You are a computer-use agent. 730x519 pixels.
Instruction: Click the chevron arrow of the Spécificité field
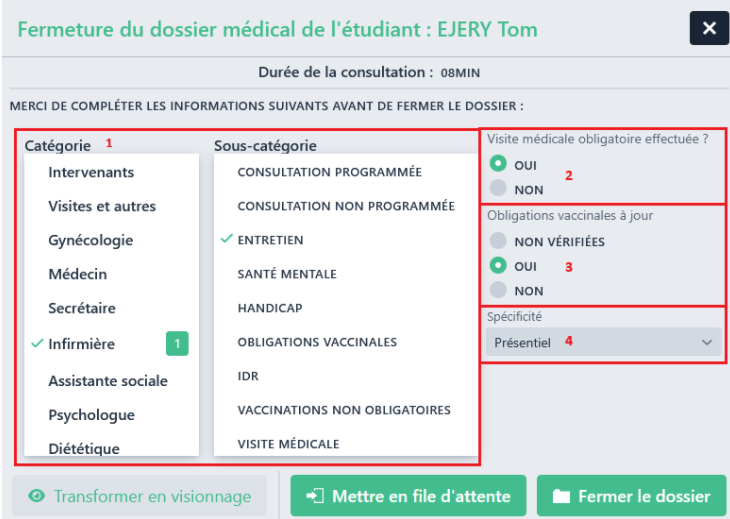(x=708, y=342)
